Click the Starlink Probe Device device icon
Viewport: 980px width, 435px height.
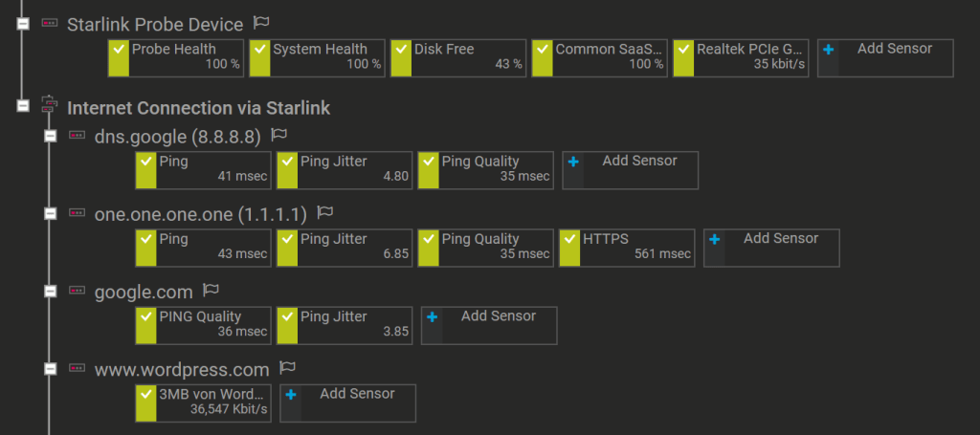pos(50,23)
